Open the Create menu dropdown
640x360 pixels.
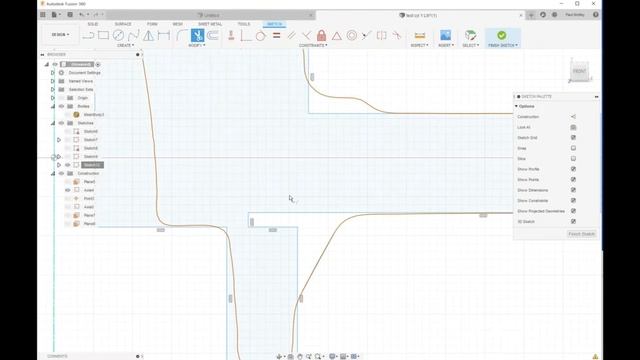point(126,45)
